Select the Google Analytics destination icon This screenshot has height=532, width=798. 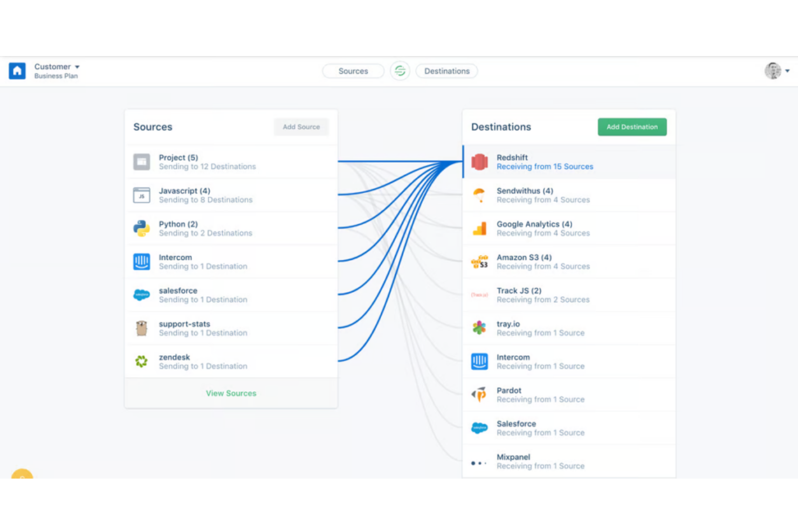coord(479,228)
